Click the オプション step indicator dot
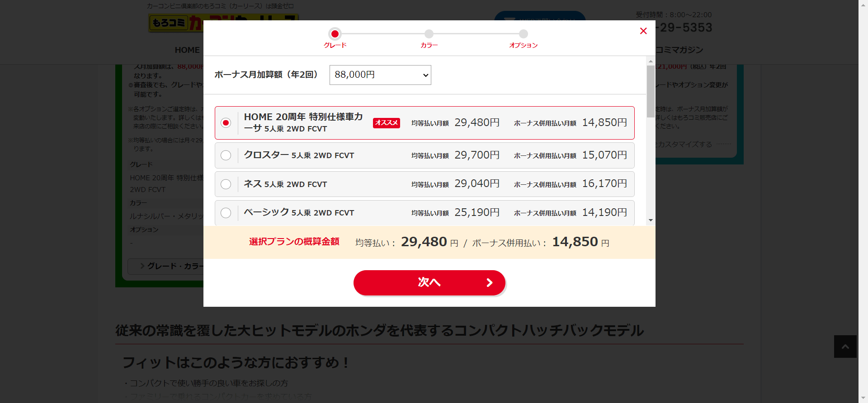 pos(524,34)
